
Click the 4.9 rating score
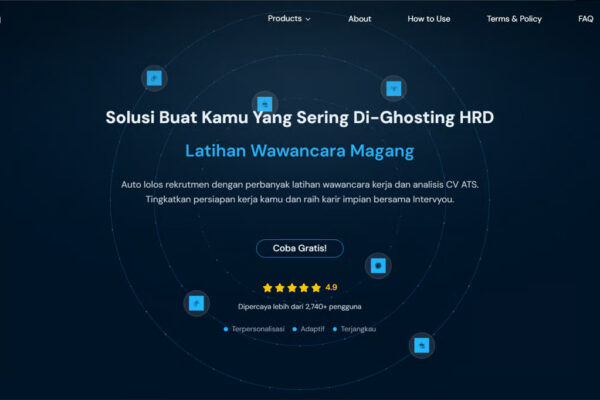click(331, 288)
